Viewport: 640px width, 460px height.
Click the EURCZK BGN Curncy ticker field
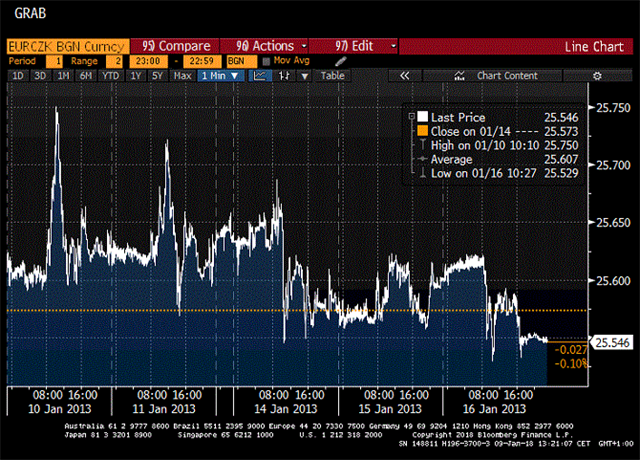coord(67,46)
